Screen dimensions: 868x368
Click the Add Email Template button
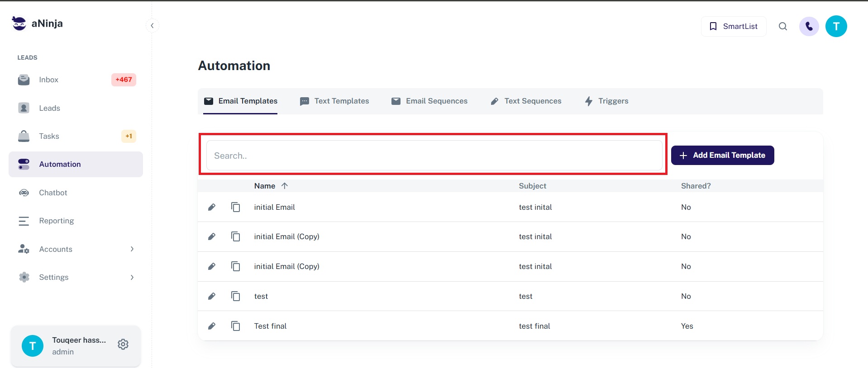[x=722, y=155]
